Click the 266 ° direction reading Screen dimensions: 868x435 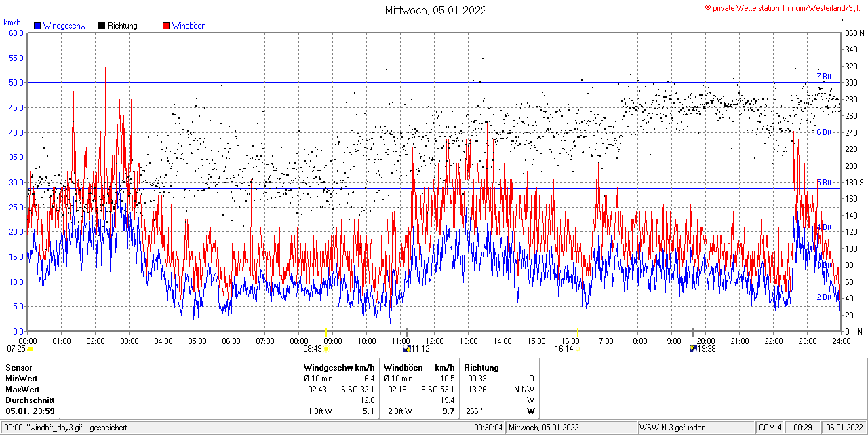coord(475,411)
